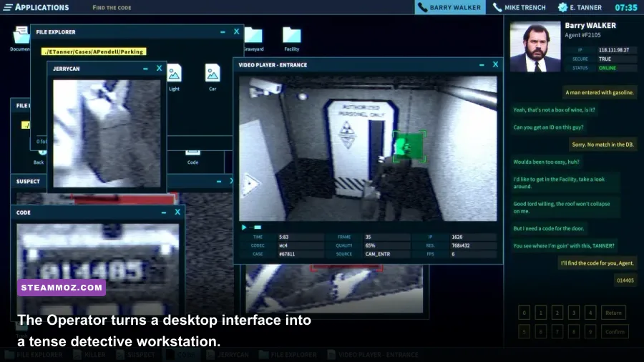Open the Facility folder on desktop
This screenshot has height=362, width=644.
(292, 39)
